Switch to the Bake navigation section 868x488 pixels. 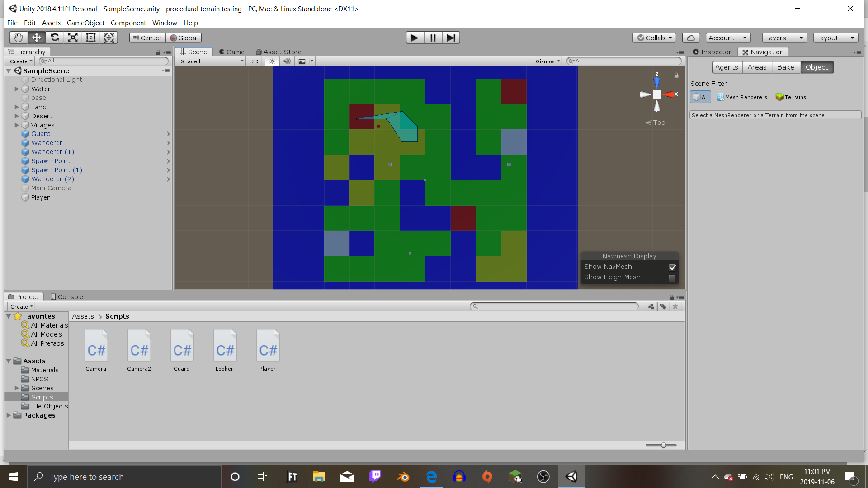786,67
